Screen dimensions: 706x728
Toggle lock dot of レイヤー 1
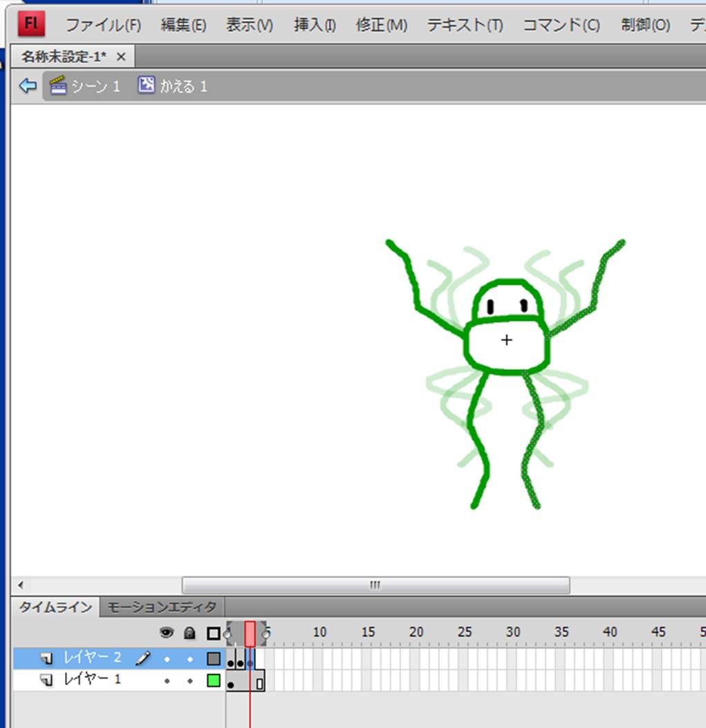coord(189,680)
